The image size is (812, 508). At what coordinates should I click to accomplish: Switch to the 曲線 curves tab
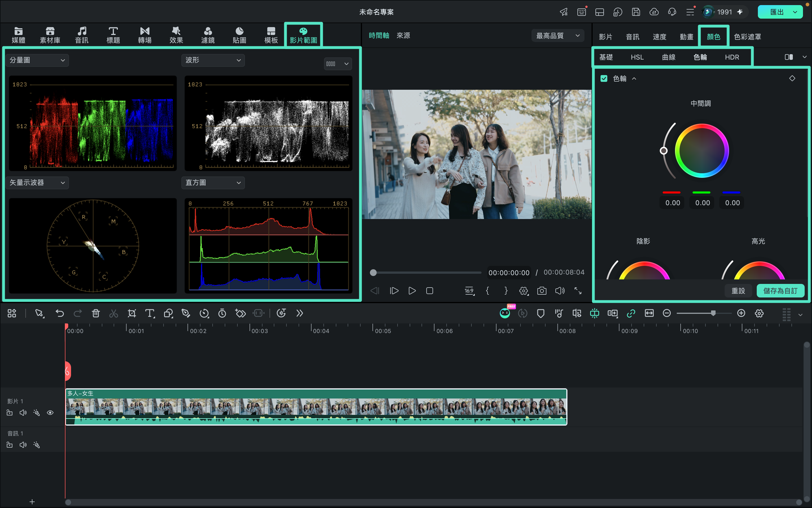pyautogui.click(x=668, y=57)
